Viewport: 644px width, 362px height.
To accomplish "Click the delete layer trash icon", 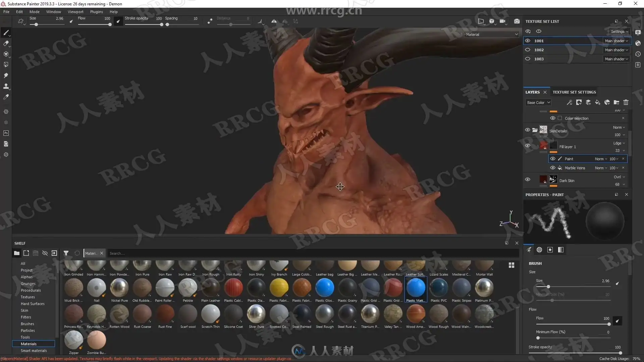I will click(626, 102).
